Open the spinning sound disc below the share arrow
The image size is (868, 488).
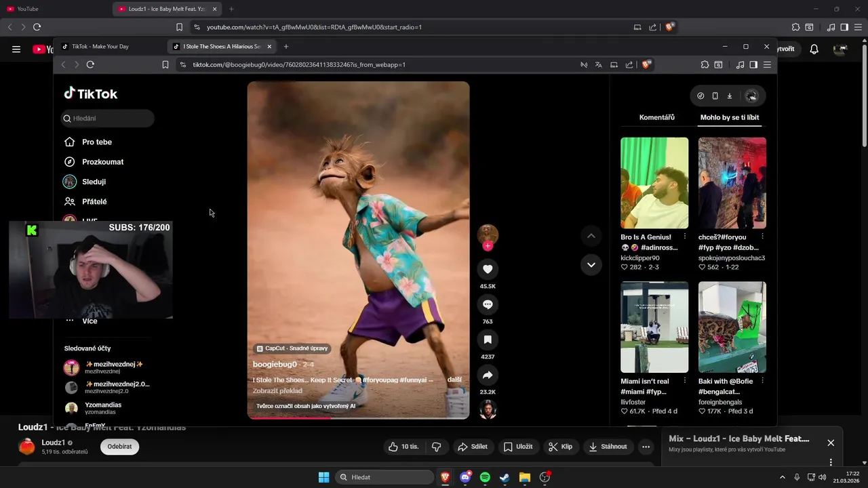pos(488,409)
